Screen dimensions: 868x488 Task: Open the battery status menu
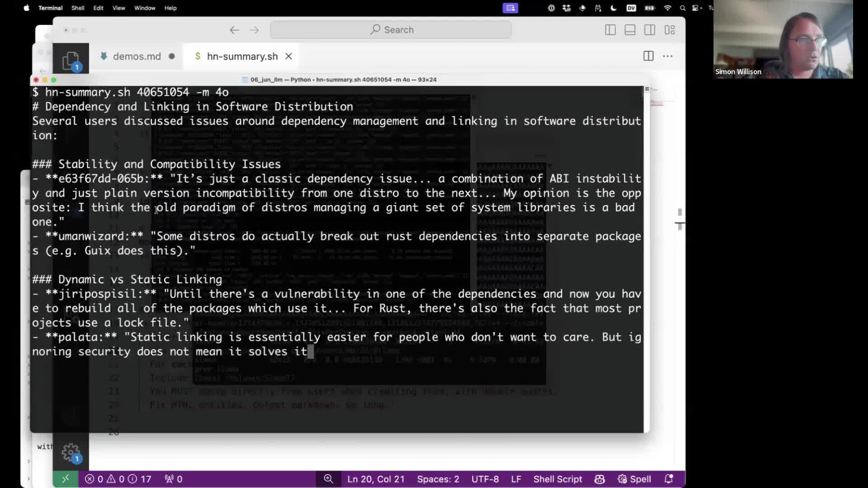click(x=650, y=8)
